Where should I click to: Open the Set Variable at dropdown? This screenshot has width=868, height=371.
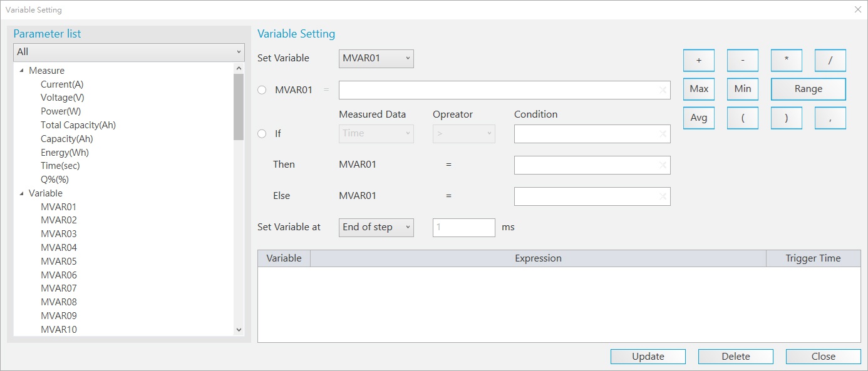point(376,227)
